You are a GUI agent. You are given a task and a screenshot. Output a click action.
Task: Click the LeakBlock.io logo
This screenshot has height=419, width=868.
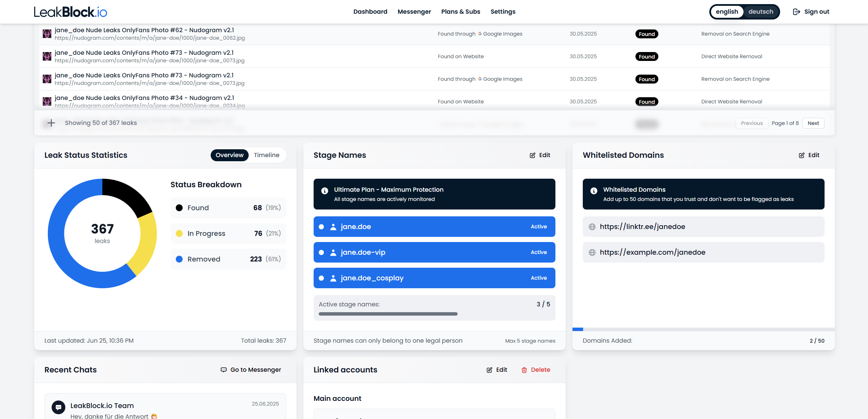(70, 11)
